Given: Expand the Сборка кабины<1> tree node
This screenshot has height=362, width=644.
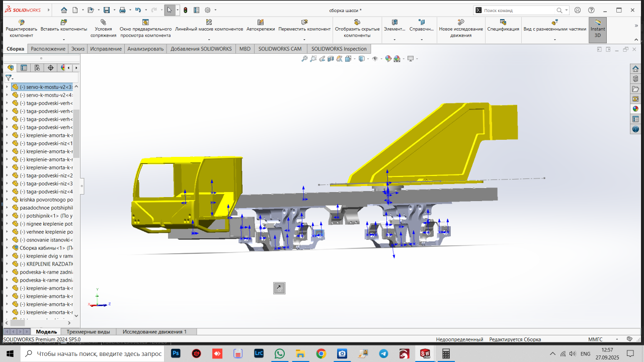Looking at the screenshot, I should [x=7, y=248].
